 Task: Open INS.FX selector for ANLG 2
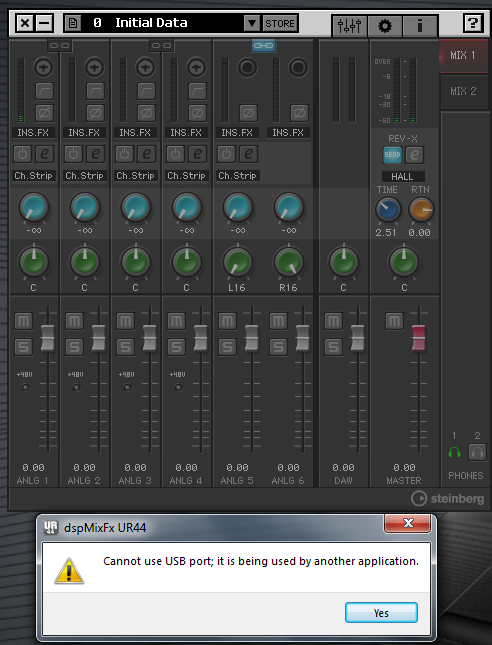(84, 132)
